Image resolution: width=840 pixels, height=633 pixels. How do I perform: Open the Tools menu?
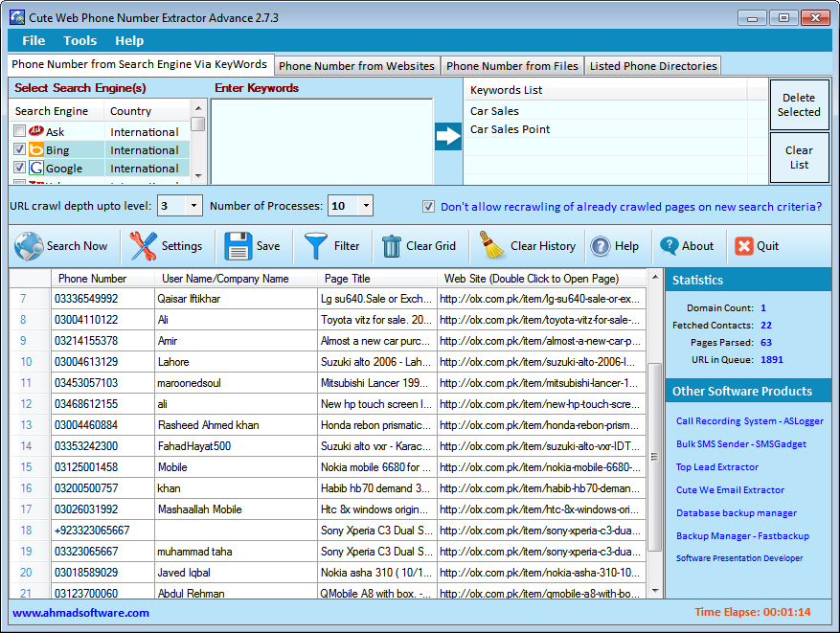tap(79, 40)
